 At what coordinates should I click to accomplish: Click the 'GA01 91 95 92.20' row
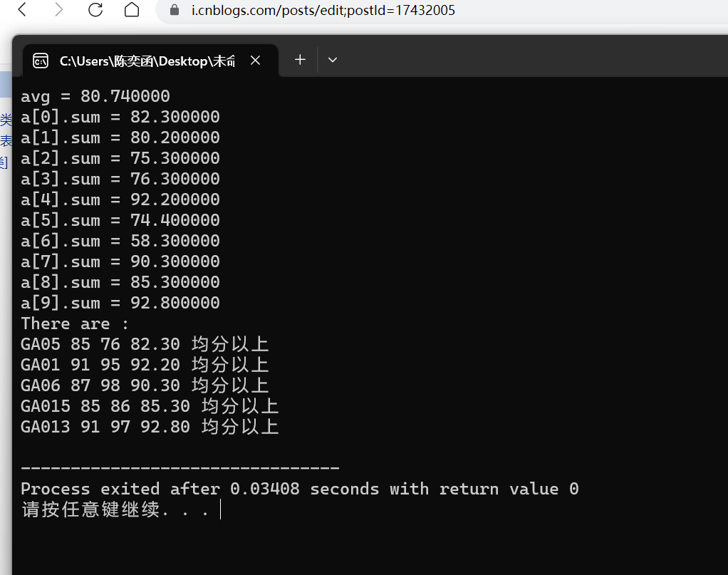tap(145, 365)
